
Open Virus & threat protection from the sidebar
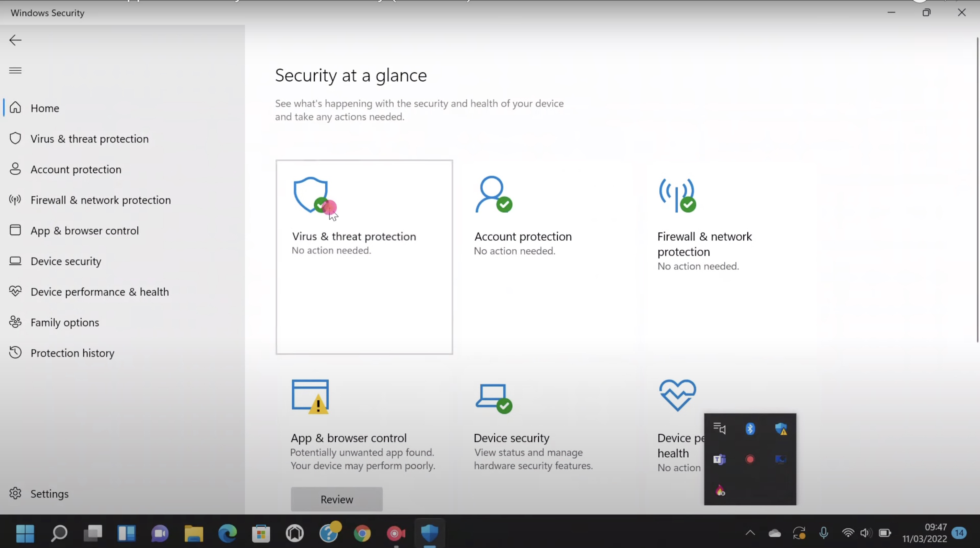pyautogui.click(x=89, y=139)
